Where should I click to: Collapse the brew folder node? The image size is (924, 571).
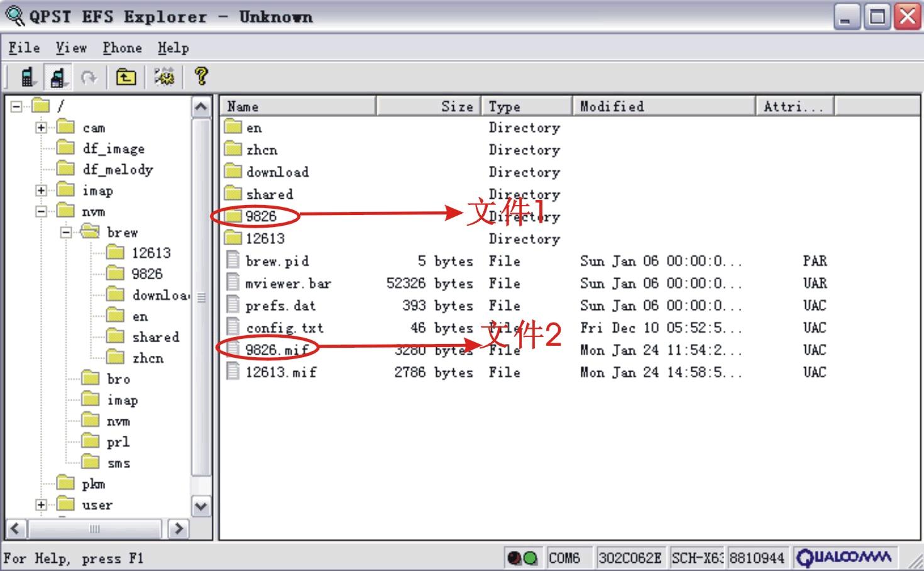[x=66, y=233]
